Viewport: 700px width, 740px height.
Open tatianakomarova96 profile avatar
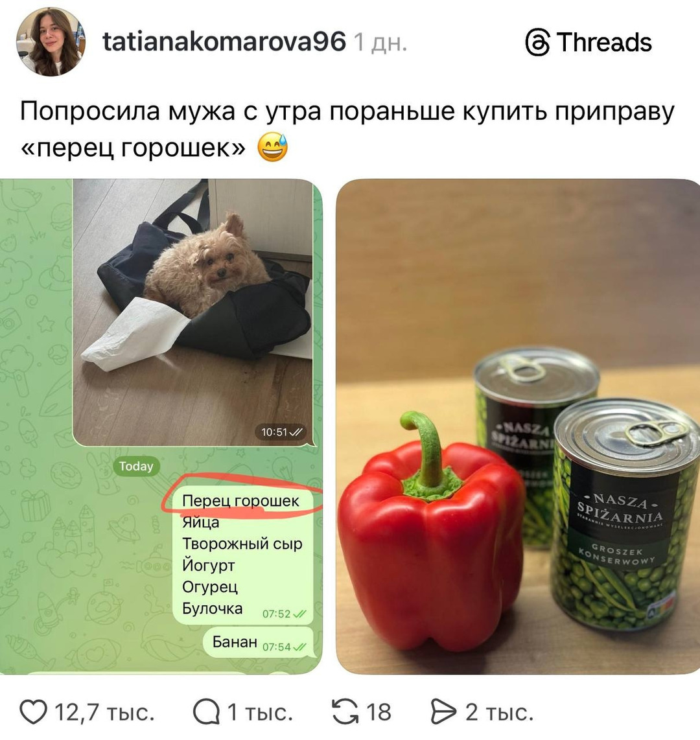(51, 42)
